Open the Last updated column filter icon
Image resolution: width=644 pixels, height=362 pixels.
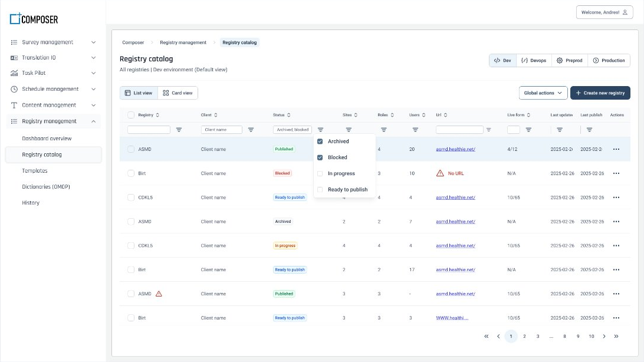pos(560,130)
